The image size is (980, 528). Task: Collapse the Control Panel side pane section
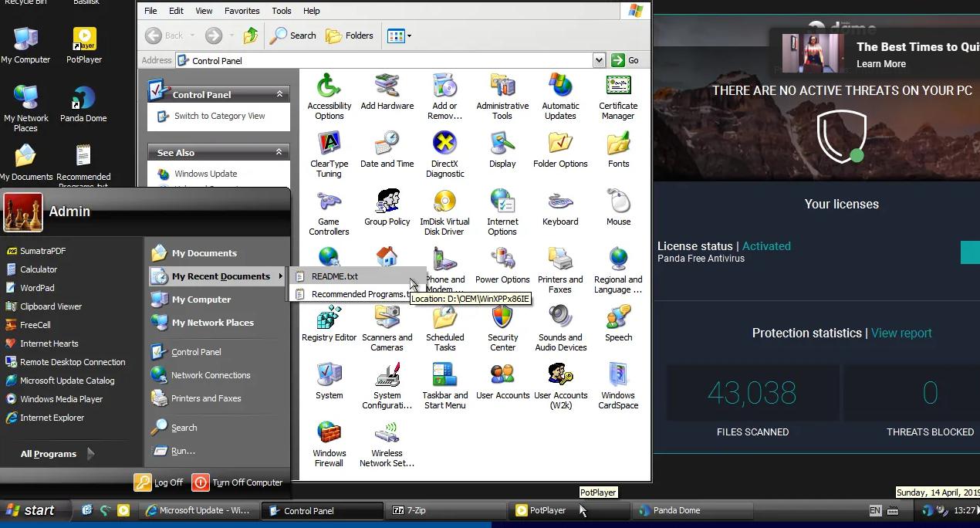click(x=279, y=94)
